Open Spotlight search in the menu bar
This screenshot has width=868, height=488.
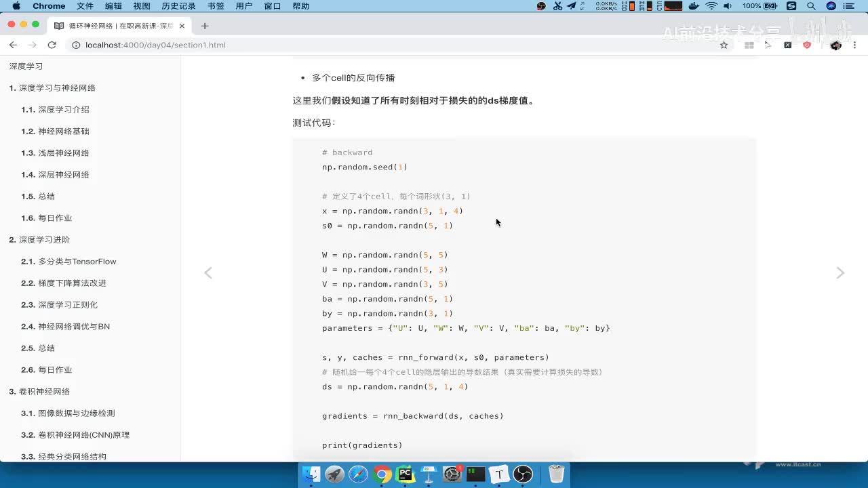pos(811,6)
